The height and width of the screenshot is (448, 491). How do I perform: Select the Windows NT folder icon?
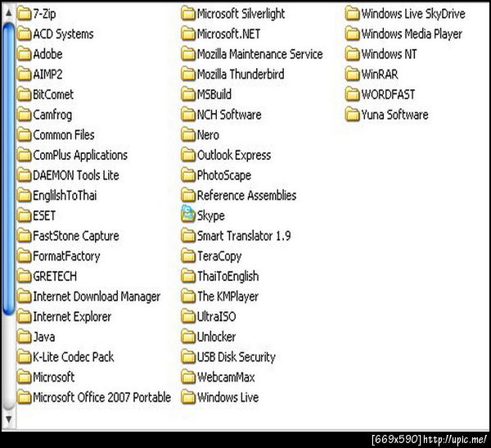tap(352, 54)
